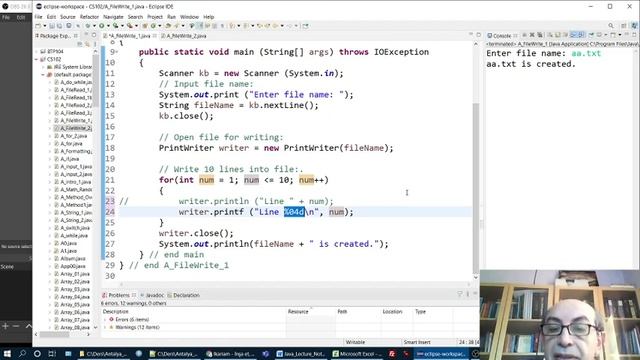The height and width of the screenshot is (360, 640).
Task: Select the Console view tab
Action: pyautogui.click(x=502, y=36)
